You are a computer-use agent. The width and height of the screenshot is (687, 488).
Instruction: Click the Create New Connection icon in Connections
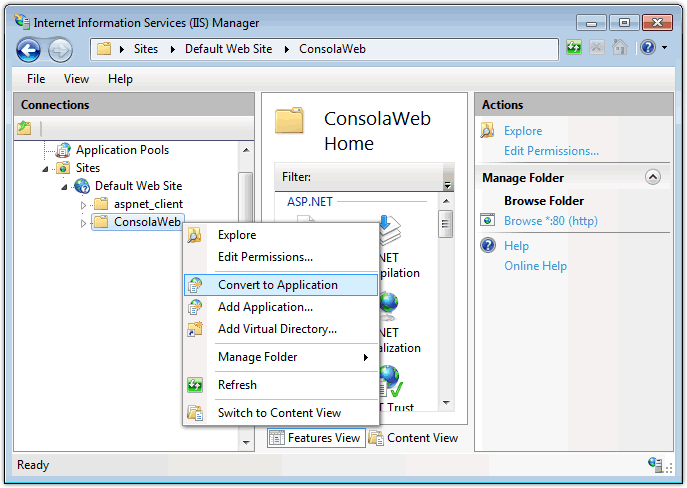pos(25,128)
